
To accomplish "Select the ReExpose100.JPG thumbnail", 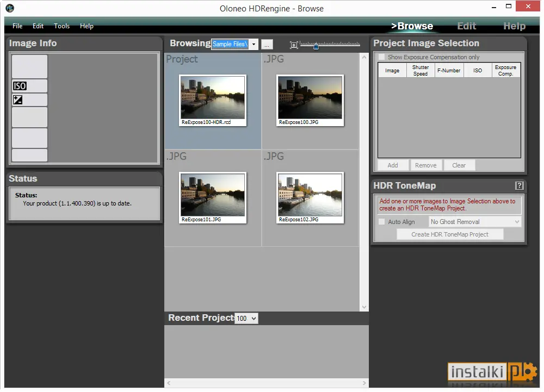I will point(310,101).
